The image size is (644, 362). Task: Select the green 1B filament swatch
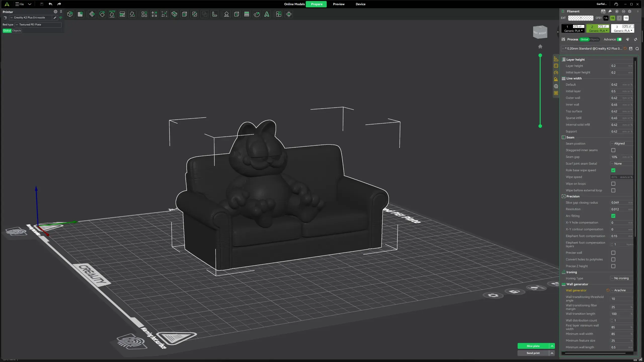(x=613, y=18)
